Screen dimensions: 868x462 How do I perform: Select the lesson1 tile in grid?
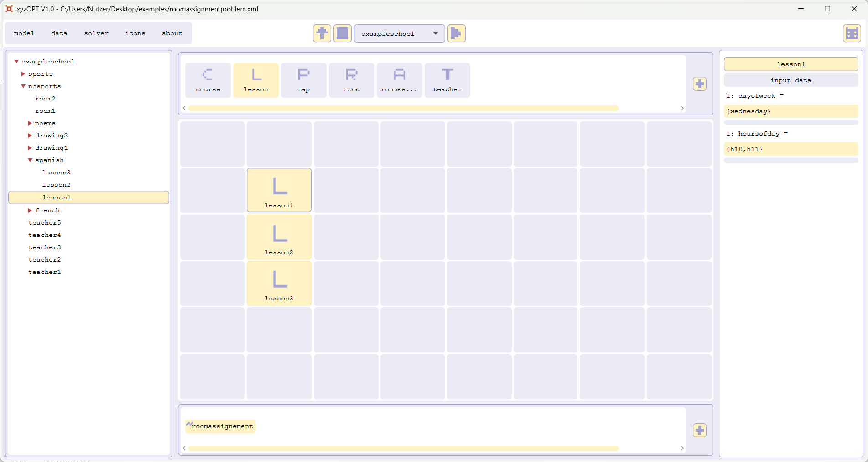[279, 190]
